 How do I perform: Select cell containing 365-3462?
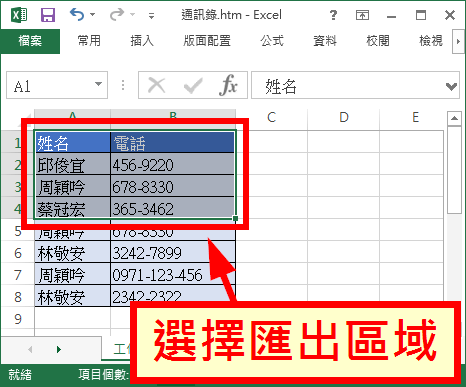(173, 208)
